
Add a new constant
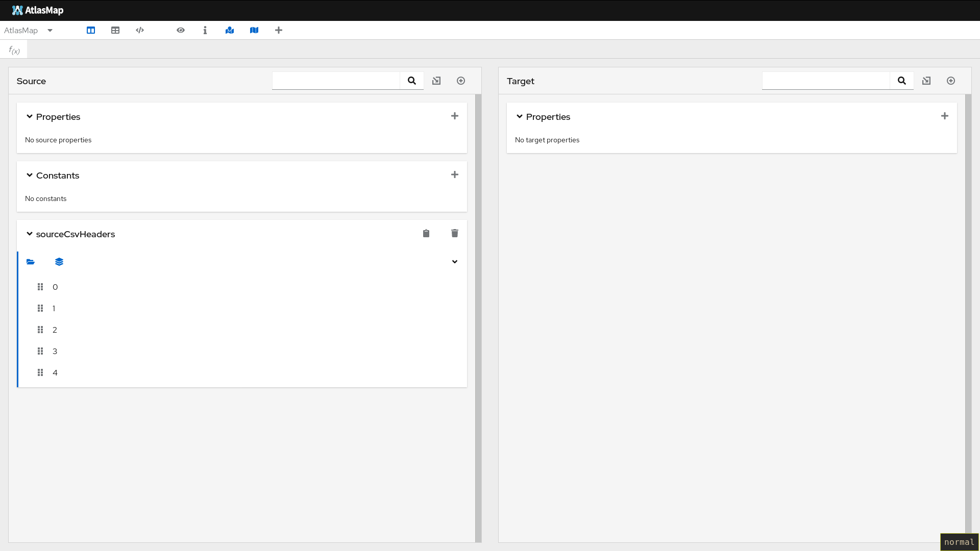click(x=455, y=174)
